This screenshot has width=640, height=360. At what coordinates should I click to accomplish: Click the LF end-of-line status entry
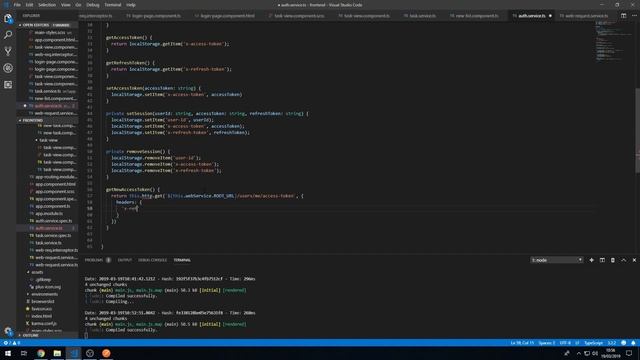click(x=577, y=343)
